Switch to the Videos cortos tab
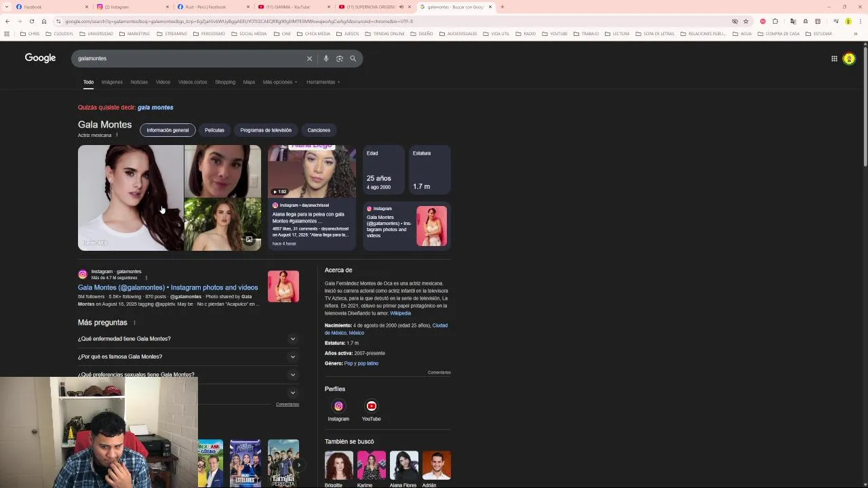Screen dimensions: 868x488 (193, 82)
